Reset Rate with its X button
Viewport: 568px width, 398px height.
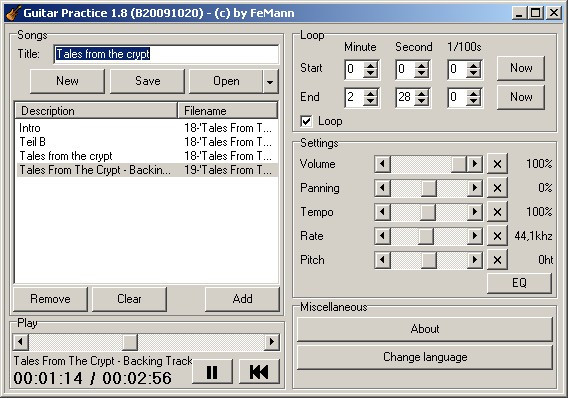pyautogui.click(x=497, y=236)
